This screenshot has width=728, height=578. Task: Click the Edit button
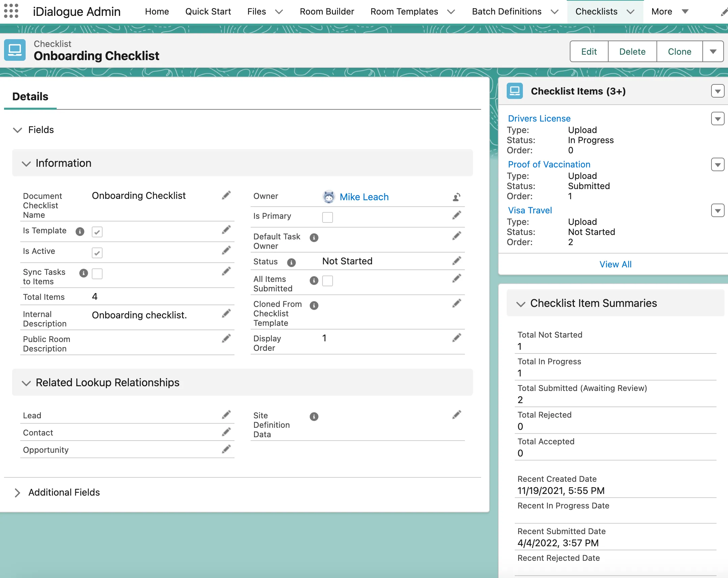point(589,51)
